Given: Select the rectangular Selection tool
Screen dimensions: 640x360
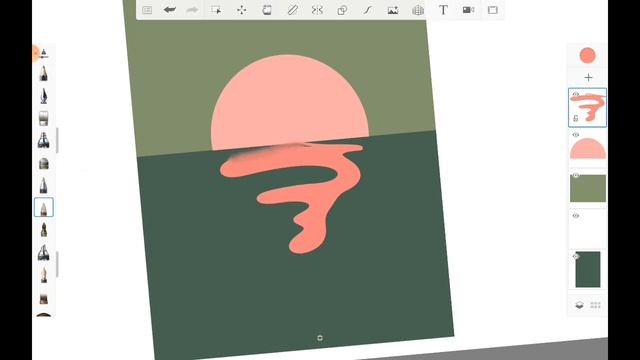Looking at the screenshot, I should coord(216,10).
